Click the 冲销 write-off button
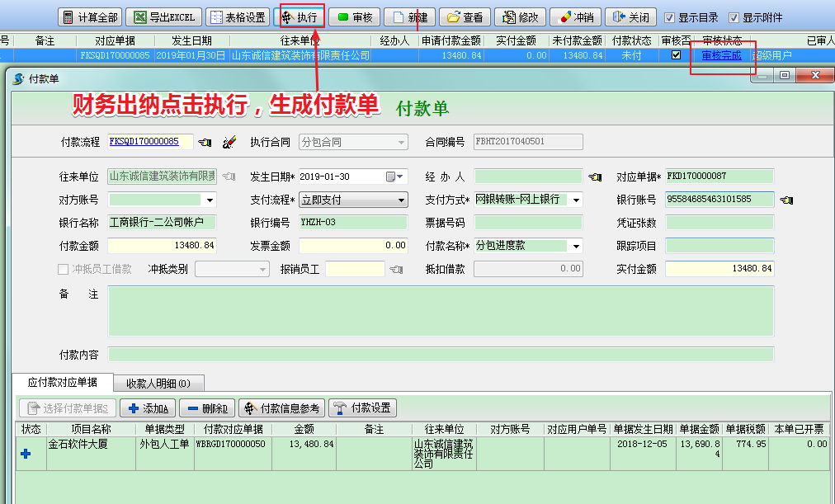This screenshot has height=504, width=835. 576,17
